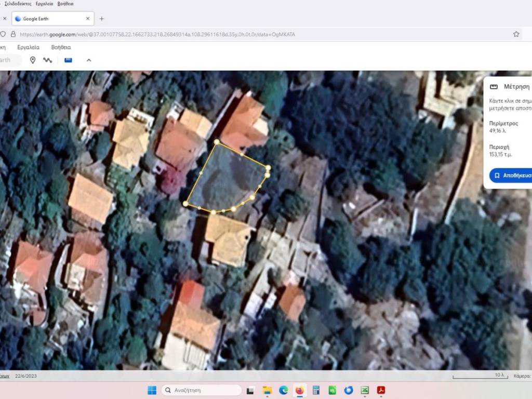Toggle the blue Measure ruler tool
Viewport: 532px width, 399px height.
[x=68, y=60]
